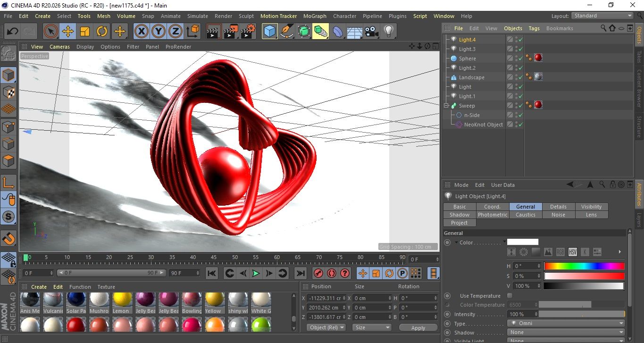
Task: Toggle Light.3 visibility dots
Action: tap(516, 49)
